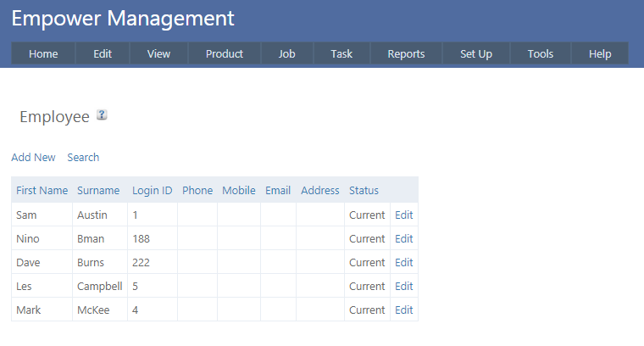Image resolution: width=644 pixels, height=346 pixels.
Task: Click the Help menu item
Action: click(600, 53)
